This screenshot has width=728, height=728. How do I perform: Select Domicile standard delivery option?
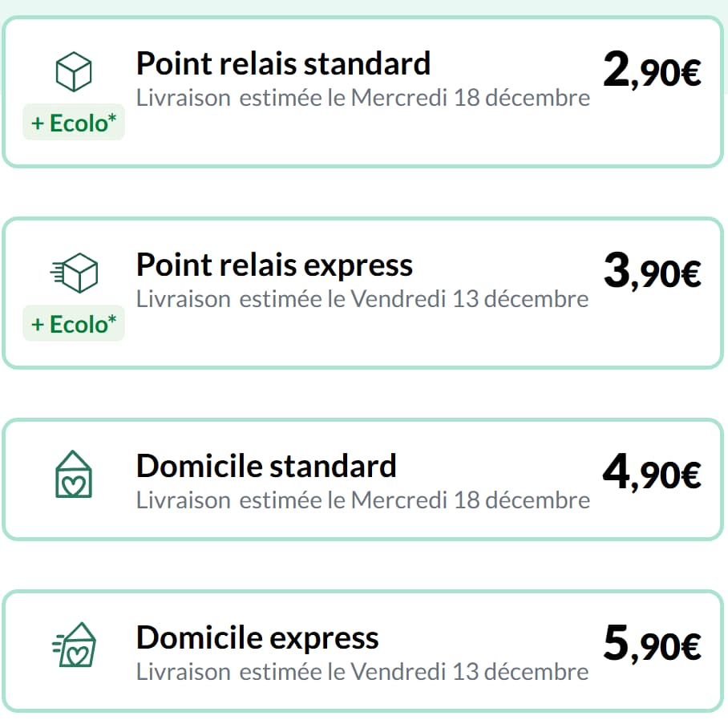(362, 479)
